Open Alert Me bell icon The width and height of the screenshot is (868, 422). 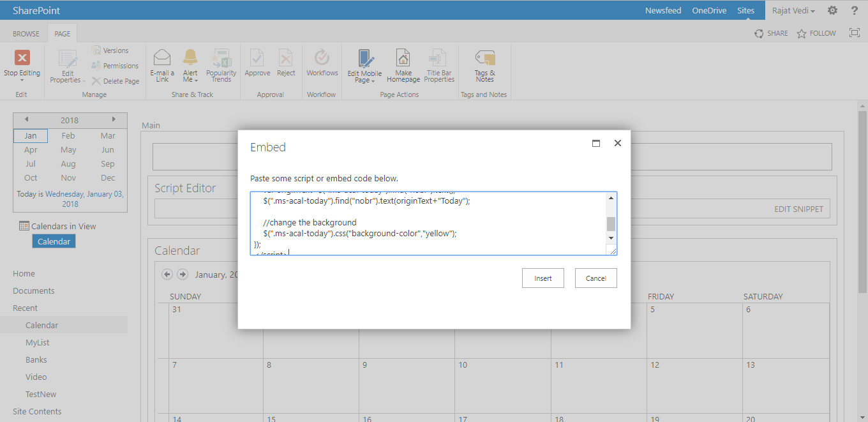coord(190,57)
